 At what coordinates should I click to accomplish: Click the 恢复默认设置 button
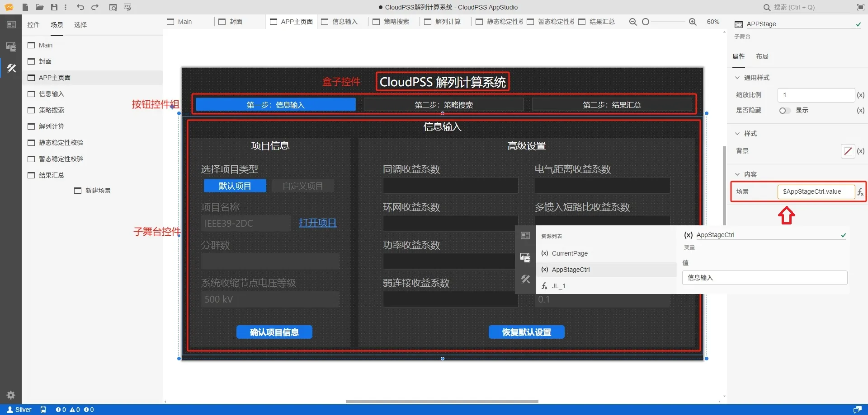coord(527,332)
